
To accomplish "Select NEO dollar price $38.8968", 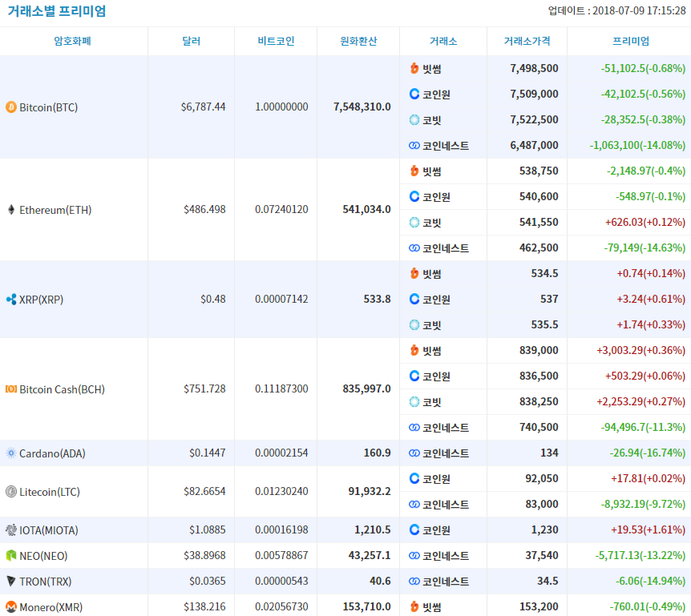I will pyautogui.click(x=204, y=556).
